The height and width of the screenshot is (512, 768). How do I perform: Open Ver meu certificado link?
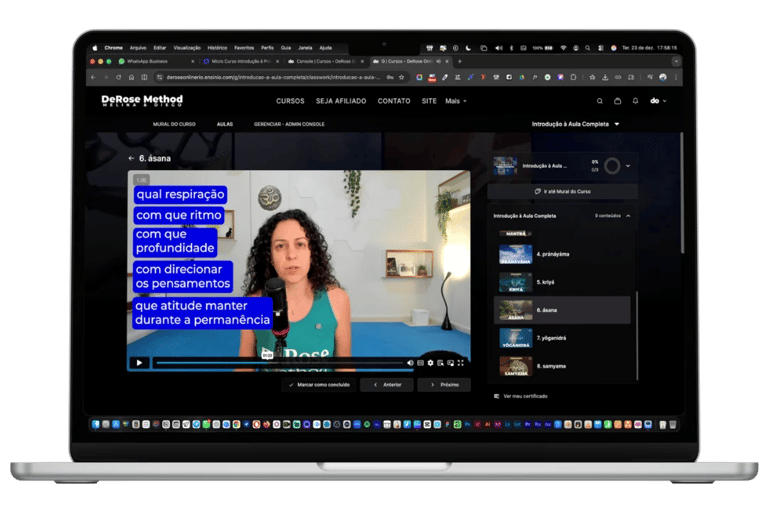click(x=521, y=396)
